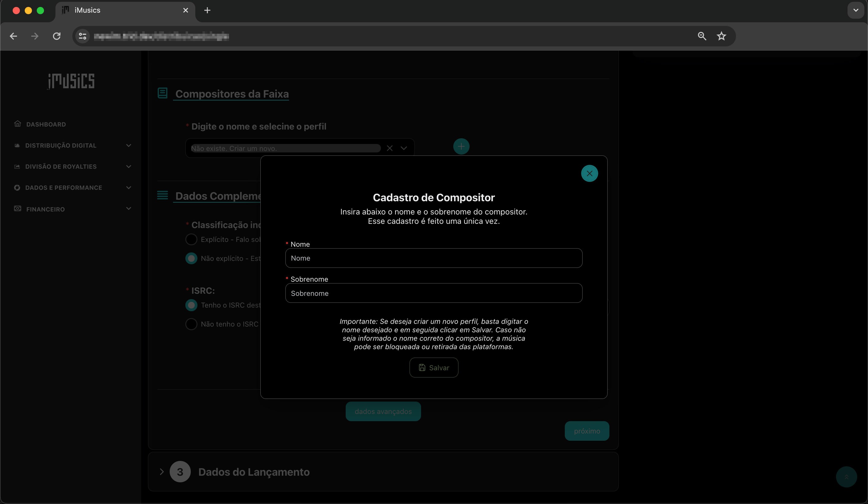The height and width of the screenshot is (504, 868).
Task: Select the Explícito radio option
Action: click(x=191, y=239)
